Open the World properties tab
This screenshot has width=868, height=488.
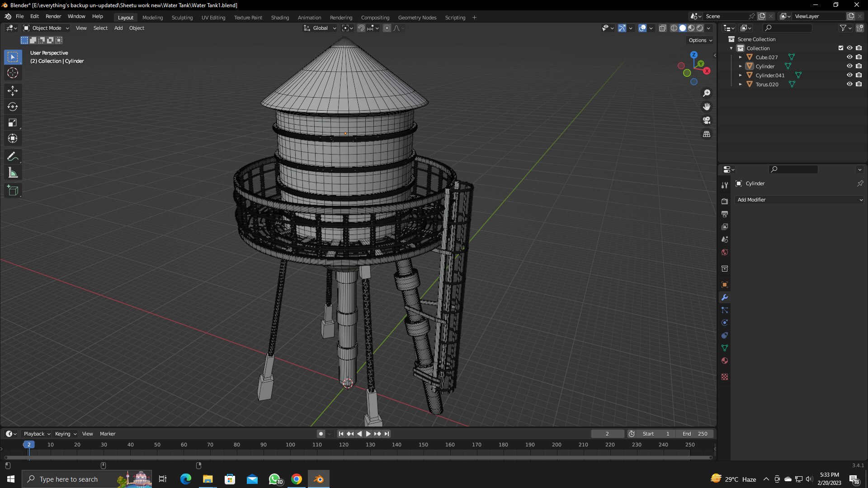[725, 252]
